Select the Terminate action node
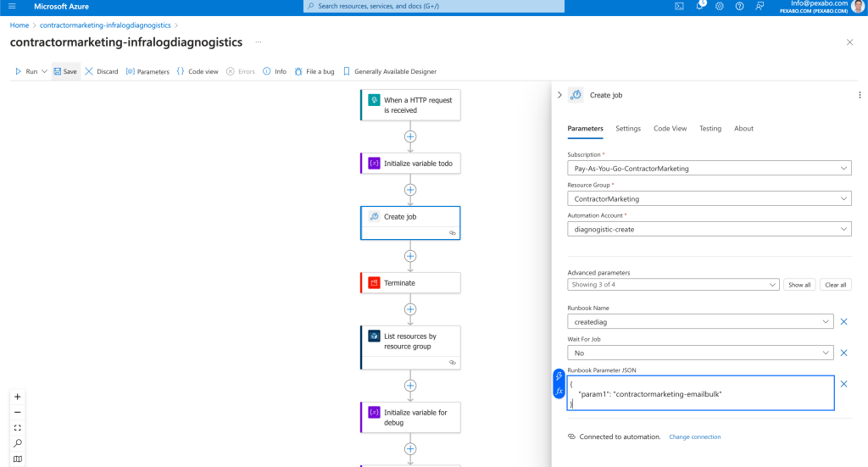The width and height of the screenshot is (868, 467). [410, 283]
